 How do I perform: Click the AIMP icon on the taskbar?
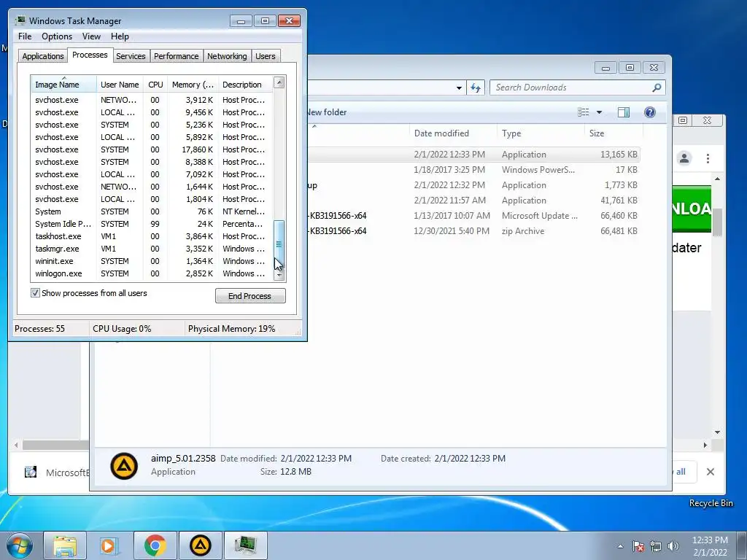coord(200,545)
